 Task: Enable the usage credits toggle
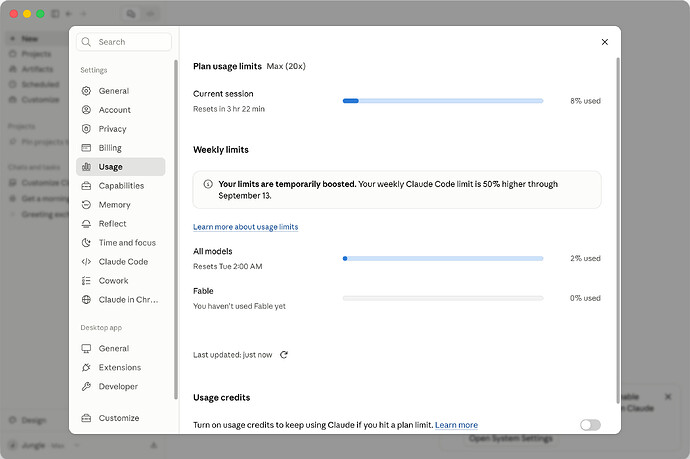590,425
